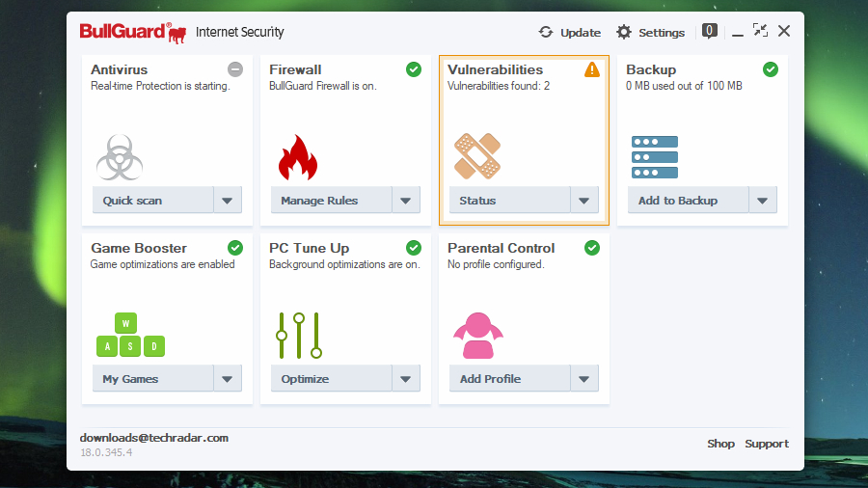Click the Backup server stack icon

pyautogui.click(x=655, y=156)
